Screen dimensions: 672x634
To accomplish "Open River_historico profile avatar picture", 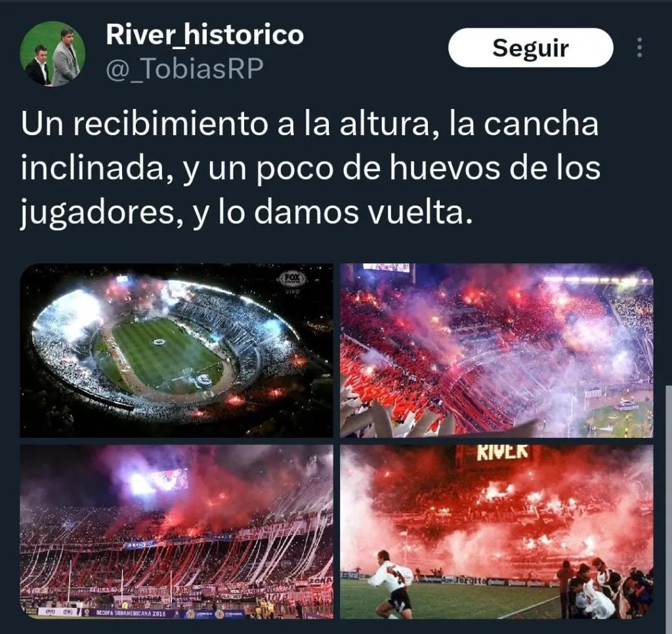I will coord(52,54).
